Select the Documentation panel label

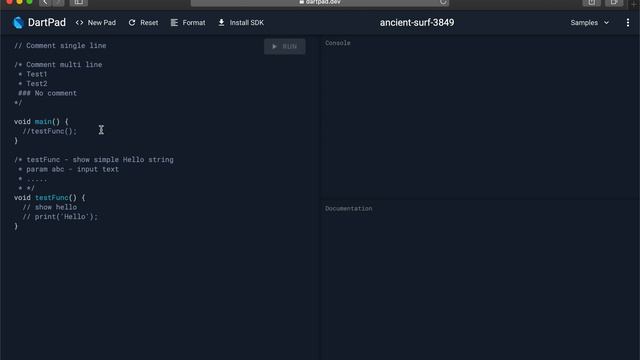coord(349,209)
